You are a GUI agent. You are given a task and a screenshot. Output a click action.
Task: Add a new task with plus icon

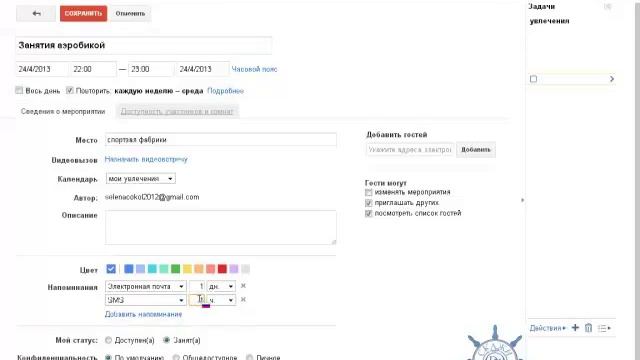pyautogui.click(x=575, y=327)
